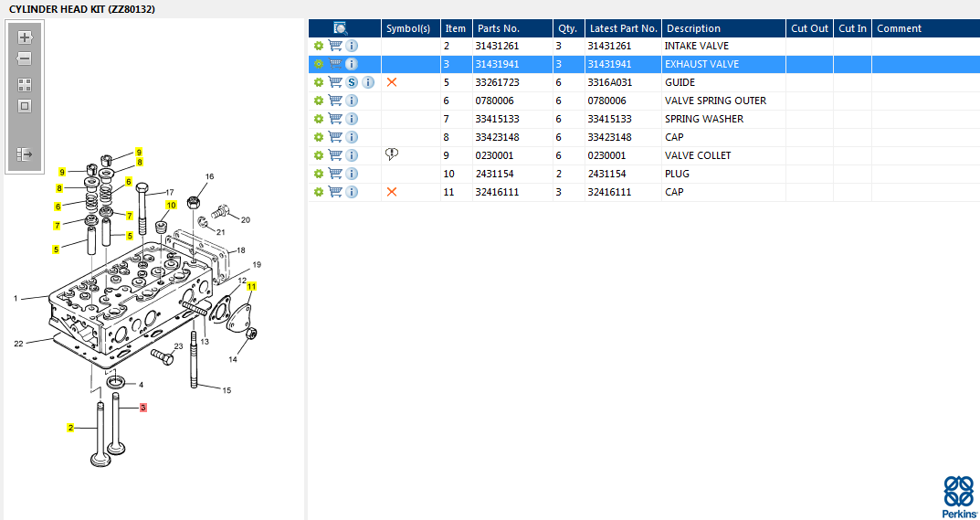Image resolution: width=980 pixels, height=520 pixels.
Task: Open info for SPRING WASHER row
Action: pos(352,118)
